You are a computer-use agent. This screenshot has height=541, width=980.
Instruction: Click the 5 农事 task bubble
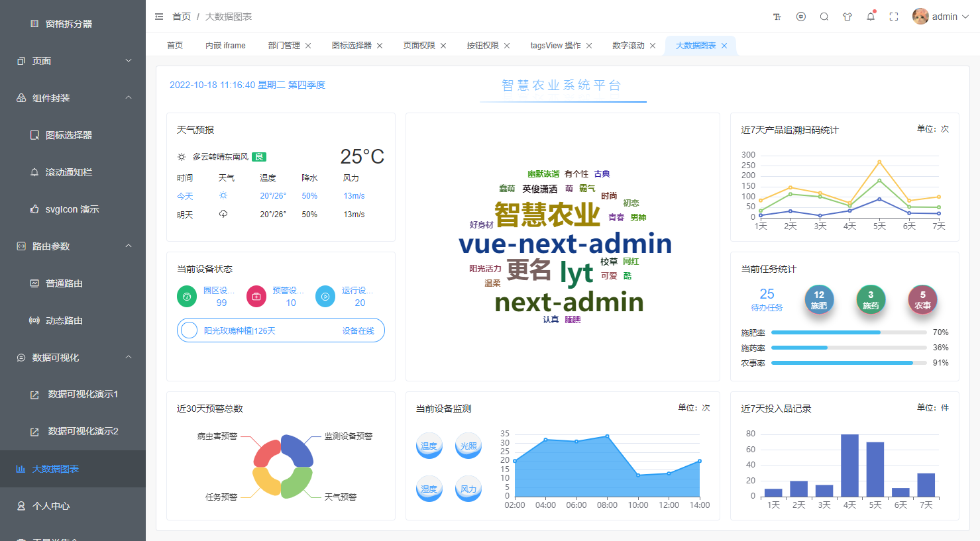pyautogui.click(x=922, y=300)
